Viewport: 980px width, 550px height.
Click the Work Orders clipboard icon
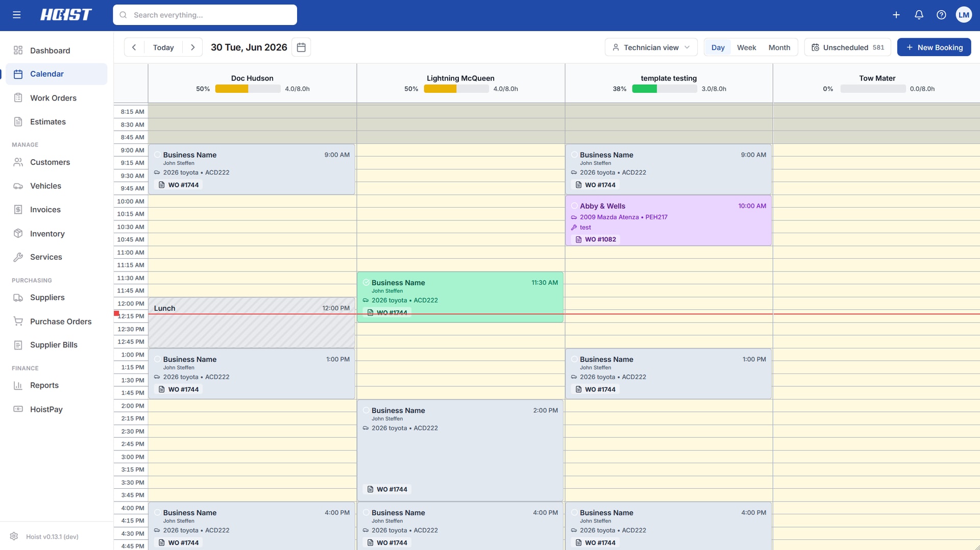tap(18, 97)
